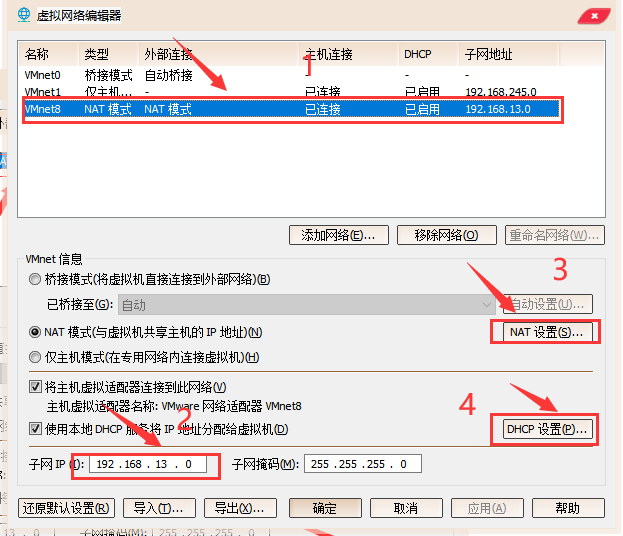The height and width of the screenshot is (536, 623).
Task: Click the 子网地址 column header
Action: pyautogui.click(x=509, y=54)
